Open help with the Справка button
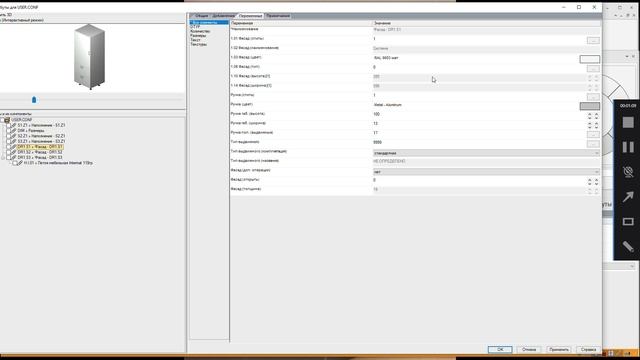The image size is (640, 360). pos(588,349)
